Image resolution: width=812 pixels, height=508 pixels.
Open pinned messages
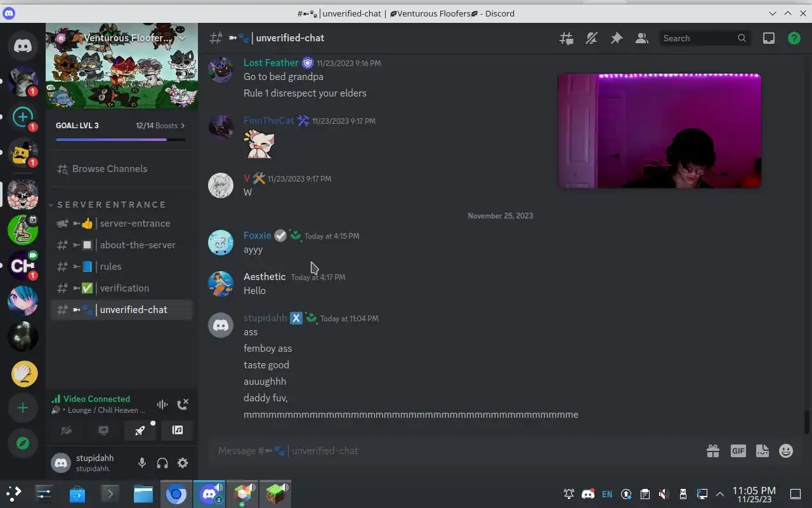pyautogui.click(x=617, y=38)
